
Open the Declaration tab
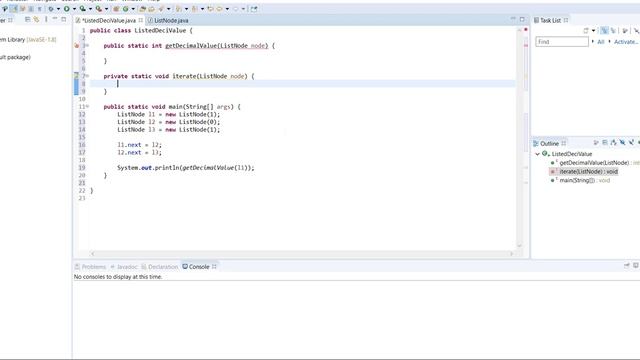point(160,267)
